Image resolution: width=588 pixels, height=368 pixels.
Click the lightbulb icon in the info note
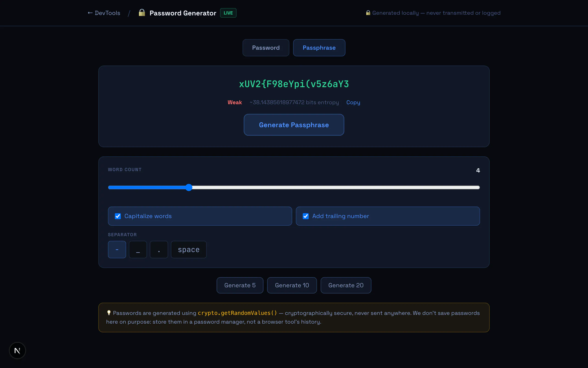point(109,313)
